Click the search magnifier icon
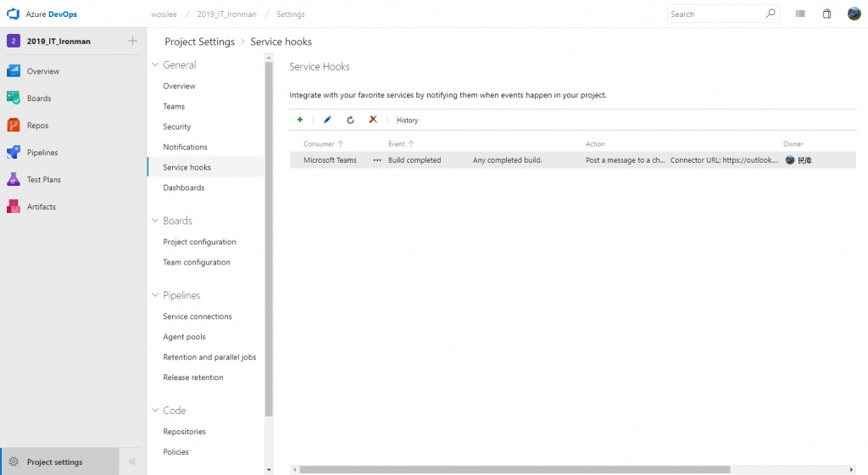This screenshot has width=868, height=475. 770,14
